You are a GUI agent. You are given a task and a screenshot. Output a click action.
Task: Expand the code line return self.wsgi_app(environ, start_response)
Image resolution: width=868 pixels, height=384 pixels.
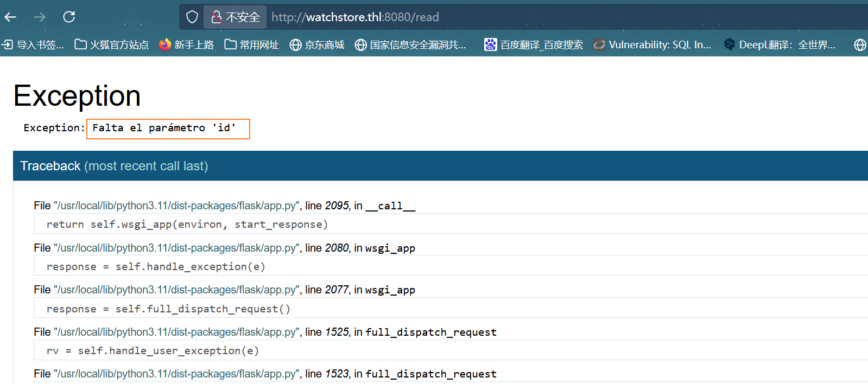coord(451,224)
